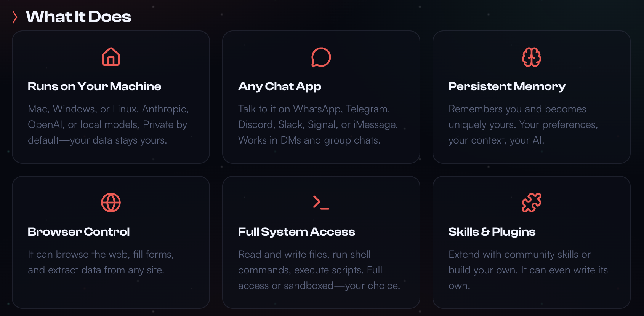Viewport: 644px width, 316px height.
Task: Click the terminal prompt icon
Action: [x=321, y=203]
